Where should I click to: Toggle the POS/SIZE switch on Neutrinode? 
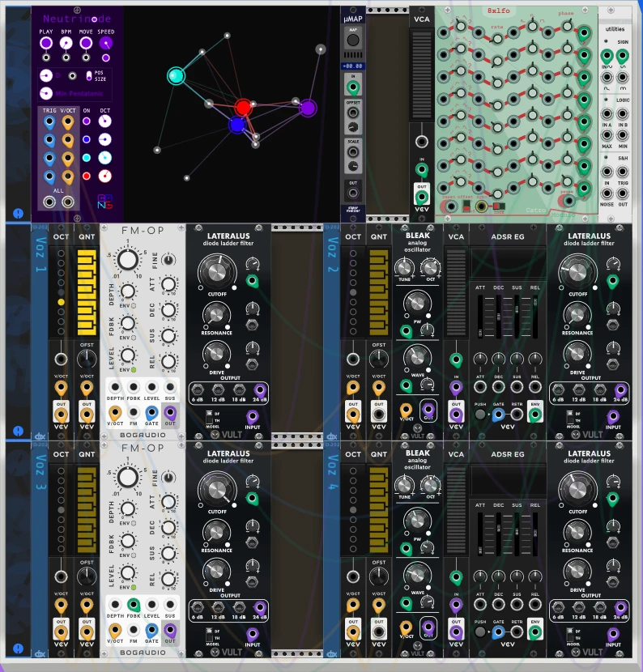[x=89, y=76]
